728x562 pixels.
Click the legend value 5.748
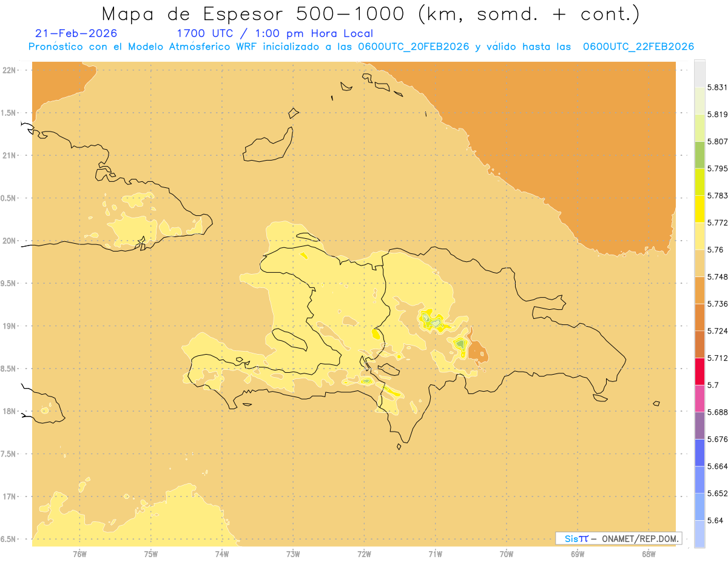[717, 277]
